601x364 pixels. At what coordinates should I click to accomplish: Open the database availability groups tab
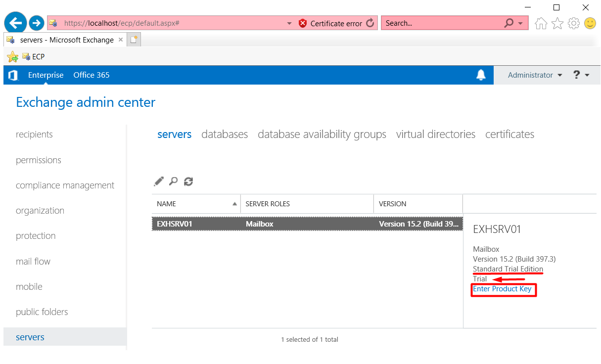[322, 135]
